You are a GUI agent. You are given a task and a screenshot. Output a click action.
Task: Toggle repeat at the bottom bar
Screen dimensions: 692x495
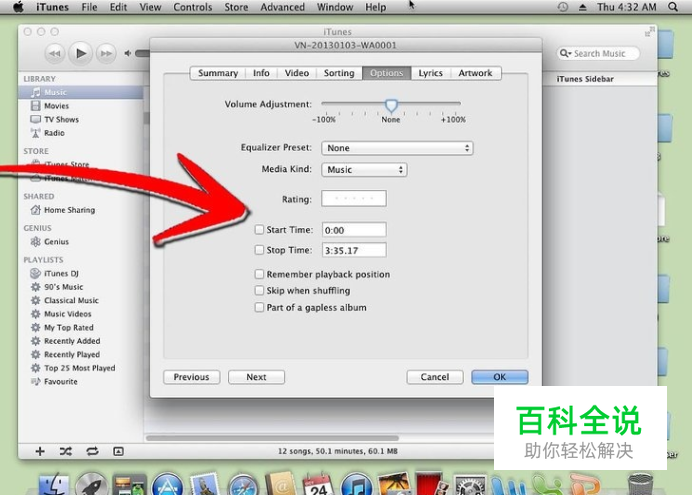point(92,451)
